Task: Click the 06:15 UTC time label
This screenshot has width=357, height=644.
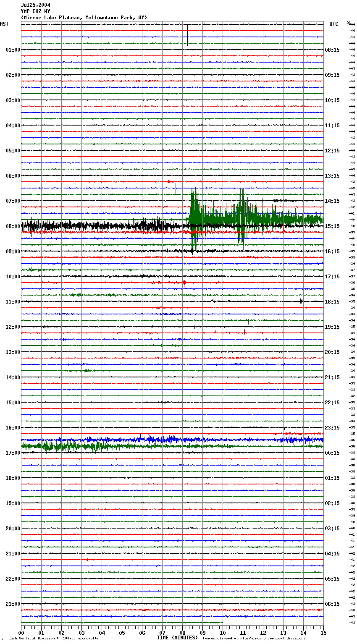Action: point(332,604)
